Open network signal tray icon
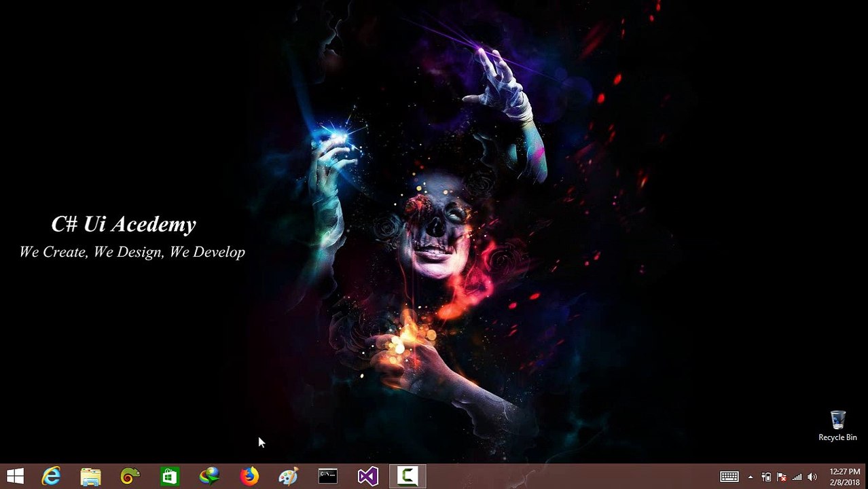 coord(797,477)
